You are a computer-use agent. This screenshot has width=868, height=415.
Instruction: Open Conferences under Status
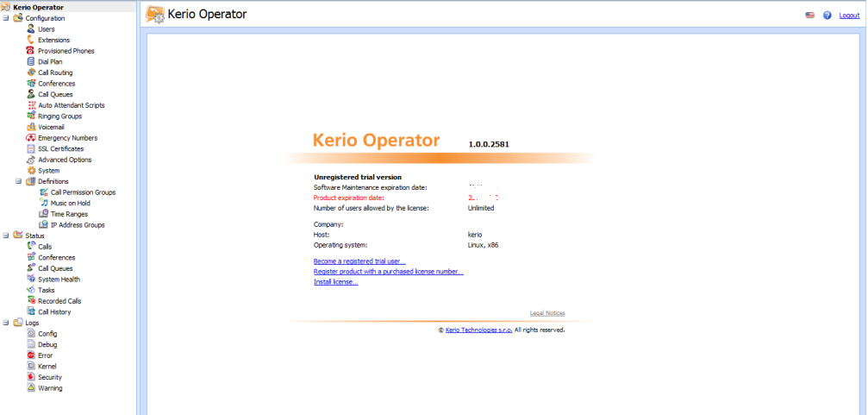tap(57, 257)
